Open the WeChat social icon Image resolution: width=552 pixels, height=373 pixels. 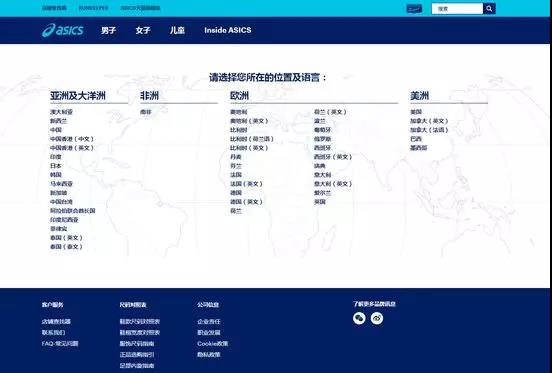[359, 318]
